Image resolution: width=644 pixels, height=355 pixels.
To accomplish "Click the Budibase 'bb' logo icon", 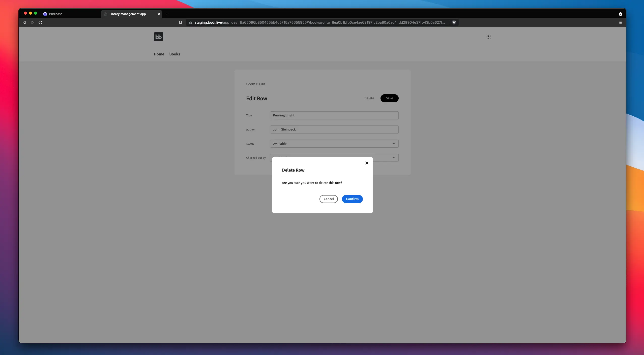I will click(158, 36).
